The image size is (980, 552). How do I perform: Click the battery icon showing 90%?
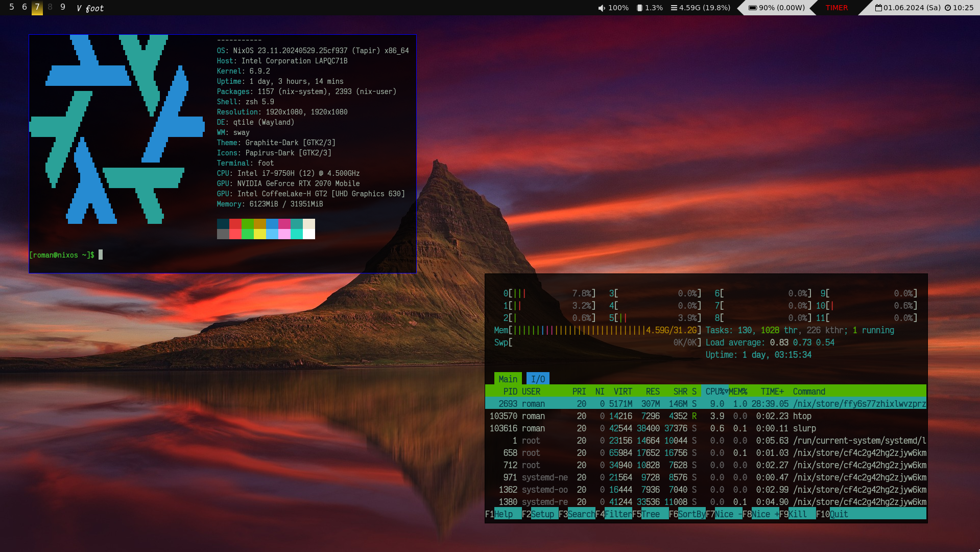[x=753, y=8]
